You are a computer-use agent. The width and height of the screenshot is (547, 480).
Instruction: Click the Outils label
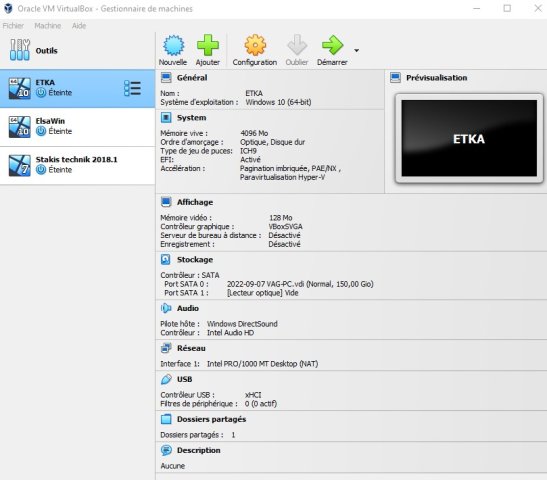point(46,51)
